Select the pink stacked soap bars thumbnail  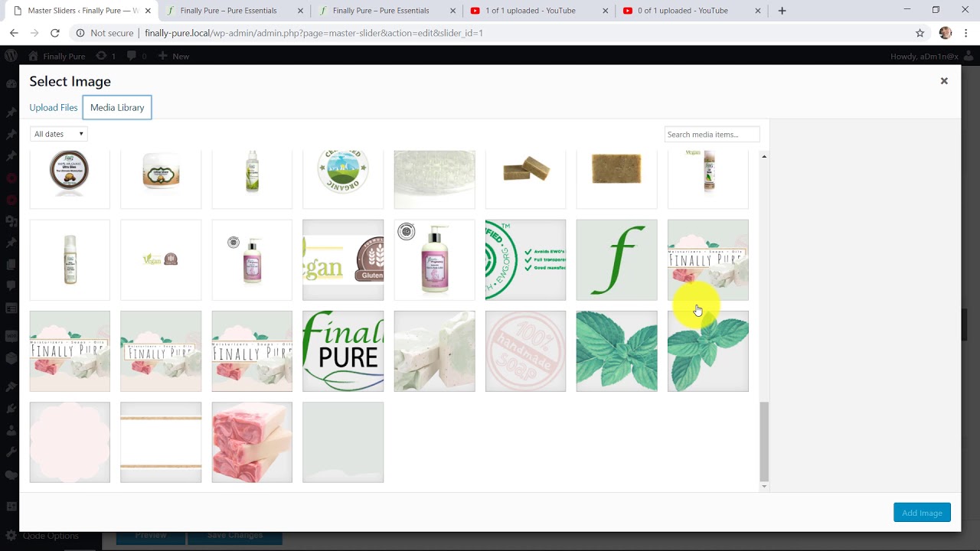[x=252, y=442]
